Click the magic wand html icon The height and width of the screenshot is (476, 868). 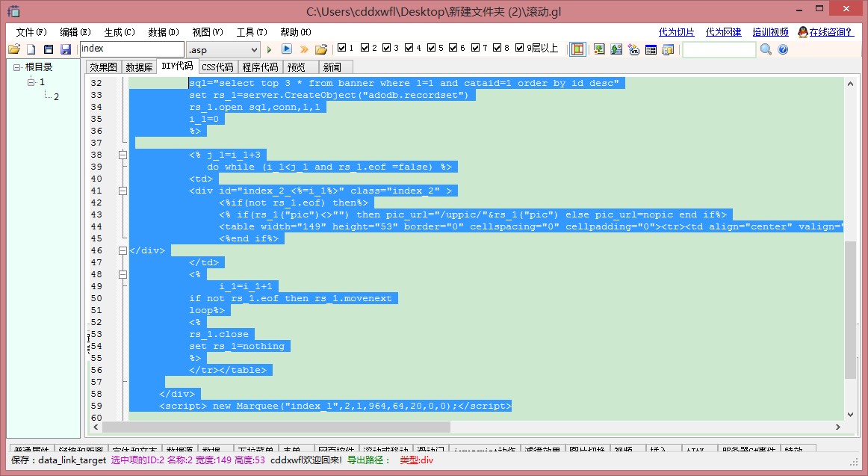coord(634,49)
